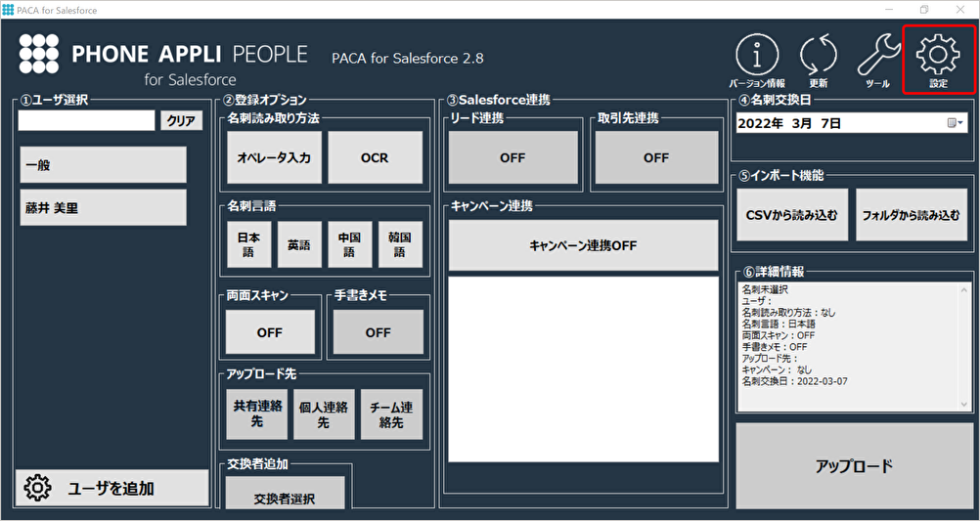Click the 詳細情報 scrollbar down arrow
Screen dimensions: 980x521
[965, 404]
